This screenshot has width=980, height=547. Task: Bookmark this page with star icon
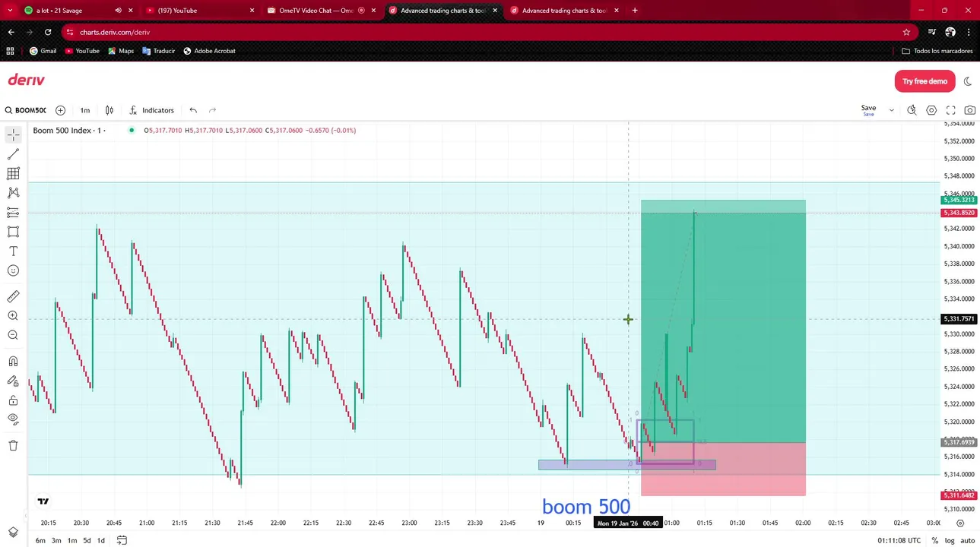tap(906, 32)
